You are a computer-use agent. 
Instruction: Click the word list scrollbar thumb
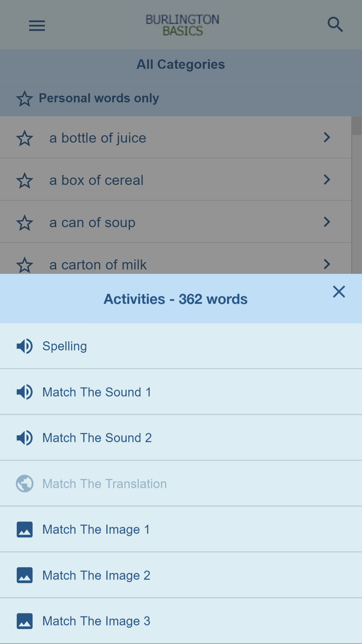point(357,126)
